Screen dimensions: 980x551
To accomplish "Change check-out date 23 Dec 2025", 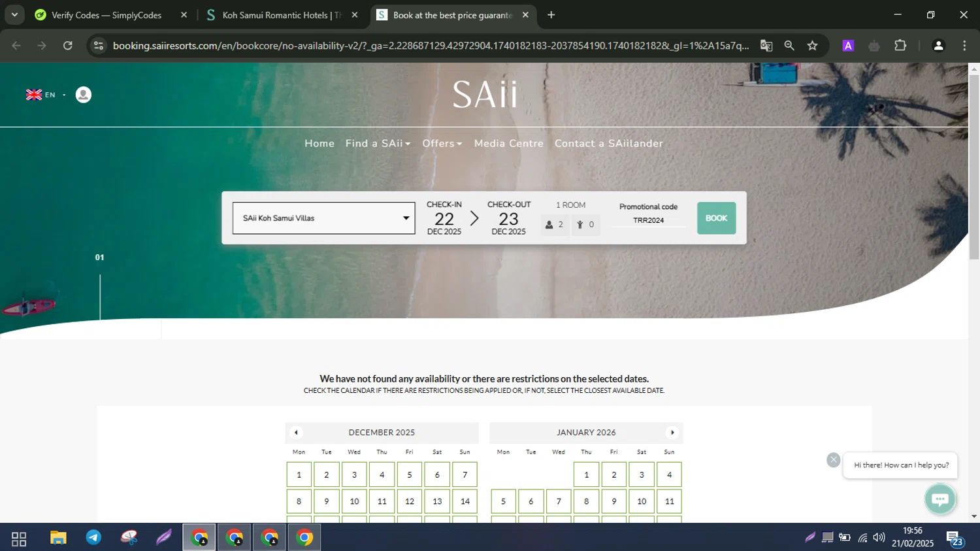I will click(509, 218).
